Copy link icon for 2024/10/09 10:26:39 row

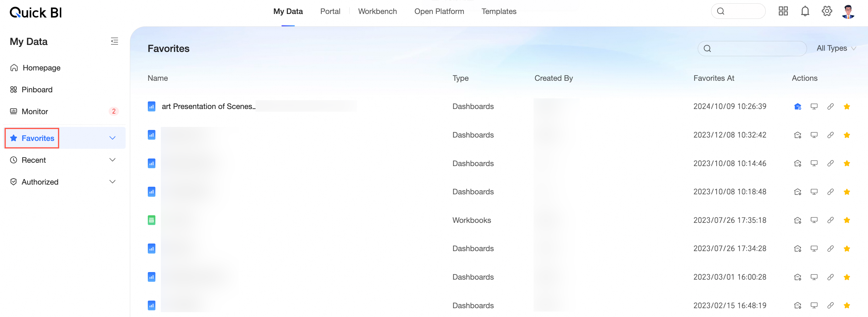pyautogui.click(x=830, y=107)
